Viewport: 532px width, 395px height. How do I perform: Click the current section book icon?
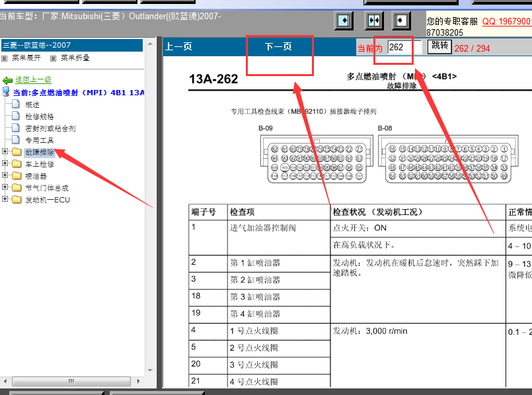[6, 91]
